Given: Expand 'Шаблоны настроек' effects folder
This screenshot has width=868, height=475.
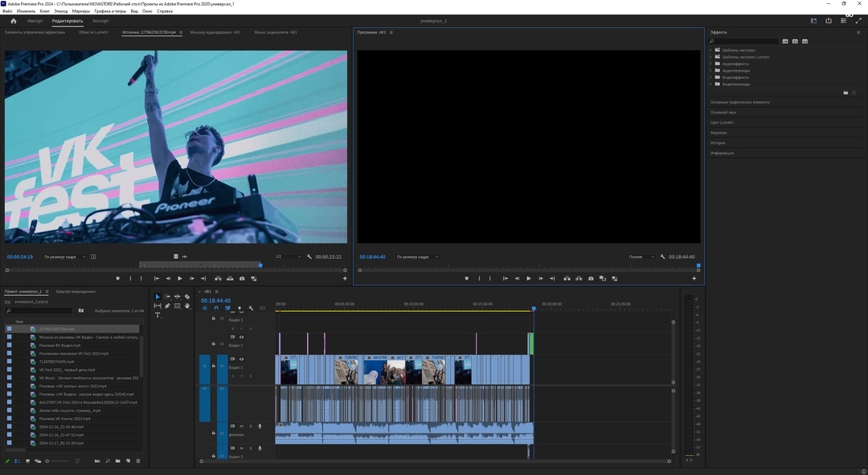Looking at the screenshot, I should pyautogui.click(x=710, y=51).
